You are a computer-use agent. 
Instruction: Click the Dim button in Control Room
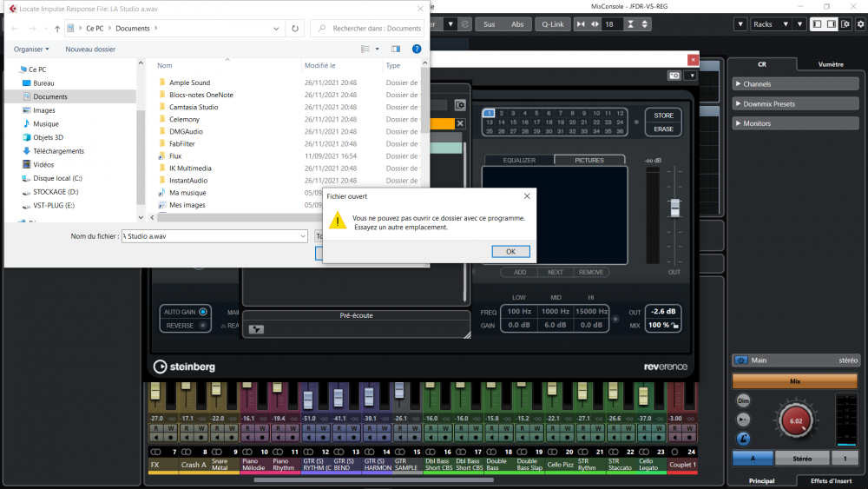(743, 401)
